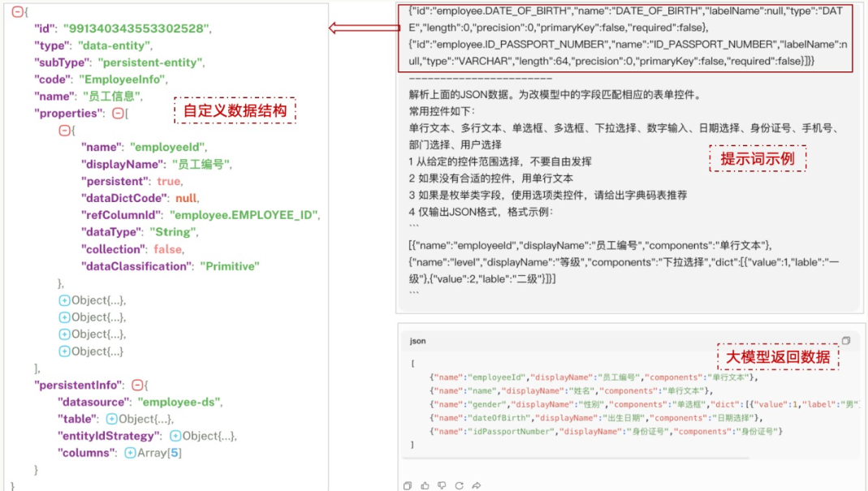
Task: Click the code block horizontal scrollbar
Action: [576, 459]
